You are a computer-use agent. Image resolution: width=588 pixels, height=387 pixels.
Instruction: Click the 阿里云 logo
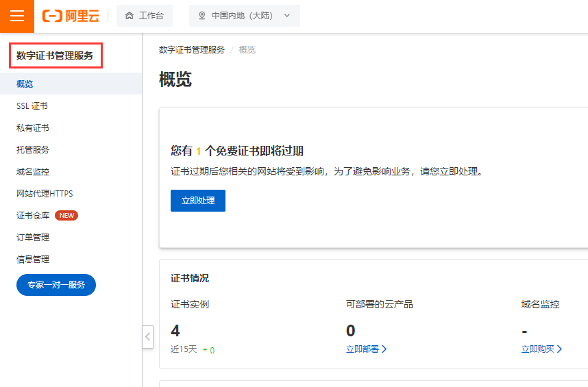[71, 16]
